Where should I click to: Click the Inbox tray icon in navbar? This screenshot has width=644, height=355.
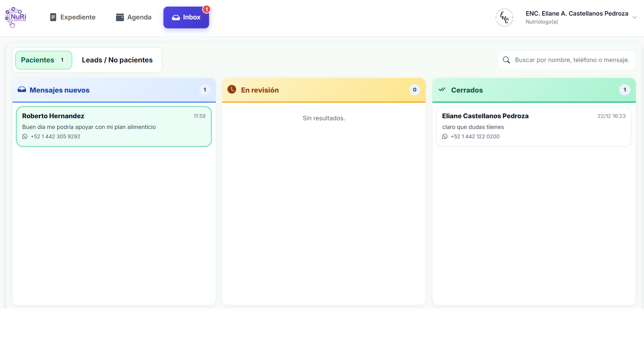(x=176, y=17)
